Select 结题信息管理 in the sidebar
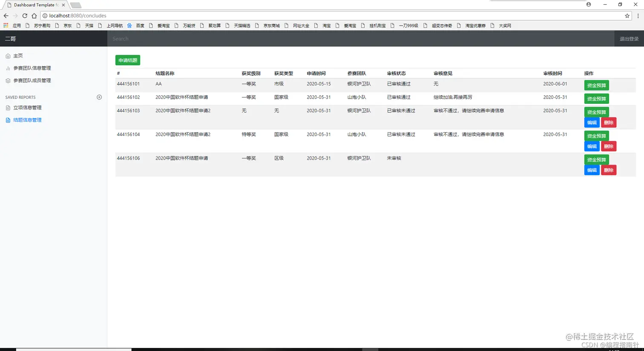This screenshot has height=351, width=644. 27,120
